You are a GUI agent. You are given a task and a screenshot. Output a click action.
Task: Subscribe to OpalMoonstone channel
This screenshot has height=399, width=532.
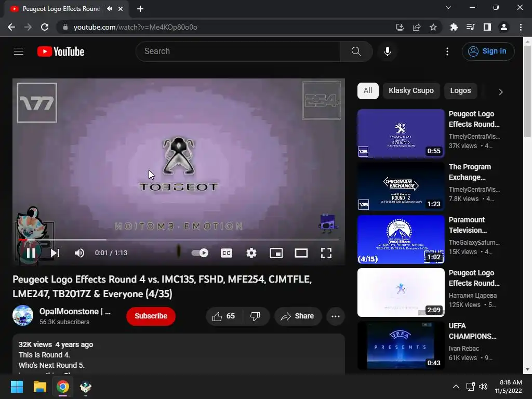click(151, 316)
